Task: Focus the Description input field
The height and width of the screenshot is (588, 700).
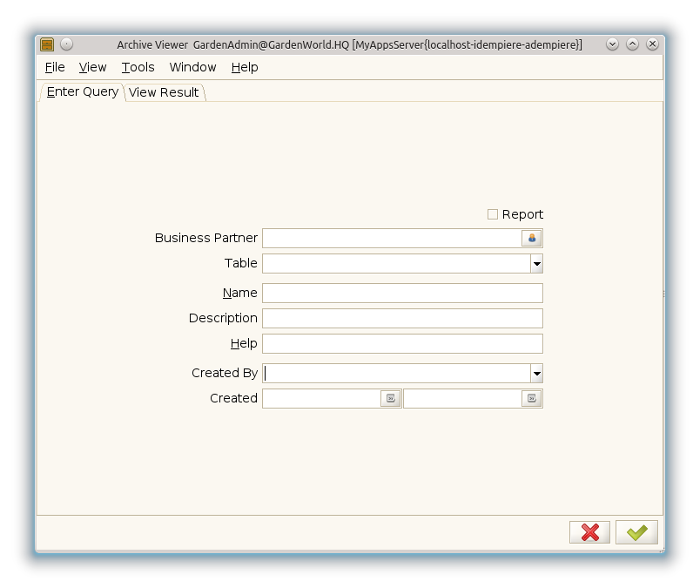Action: [402, 318]
